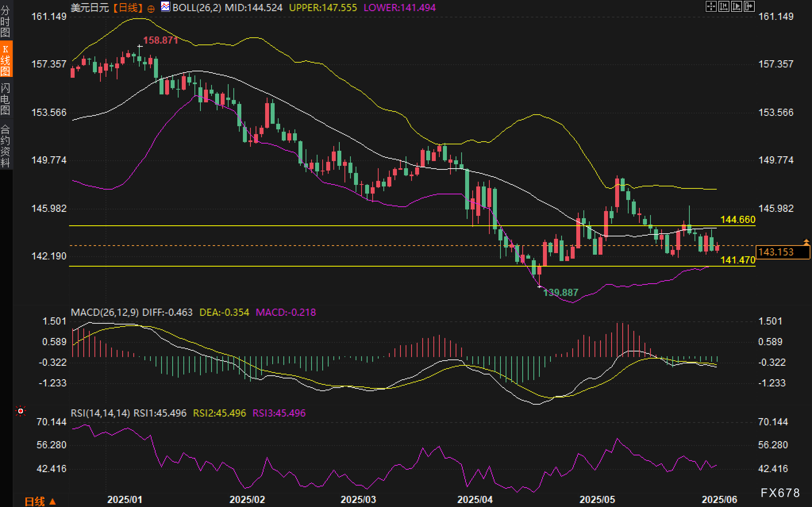Click the 141.470 horizontal line label

tap(737, 260)
